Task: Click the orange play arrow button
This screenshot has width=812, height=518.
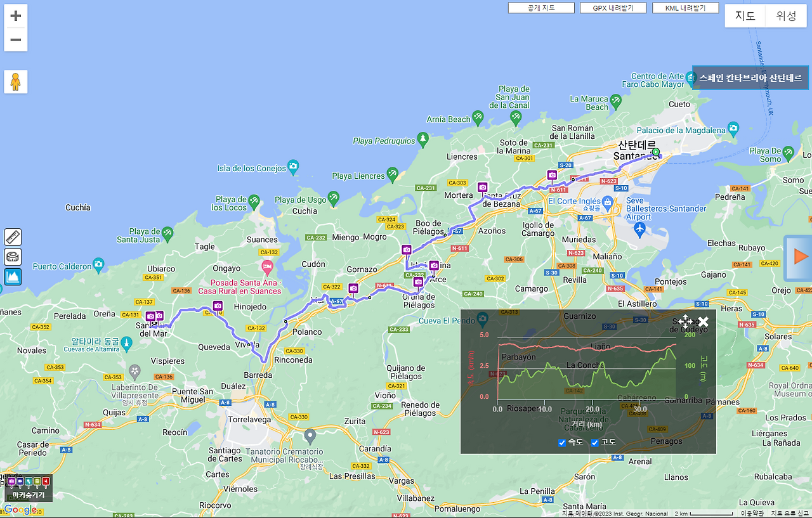Action: 800,257
